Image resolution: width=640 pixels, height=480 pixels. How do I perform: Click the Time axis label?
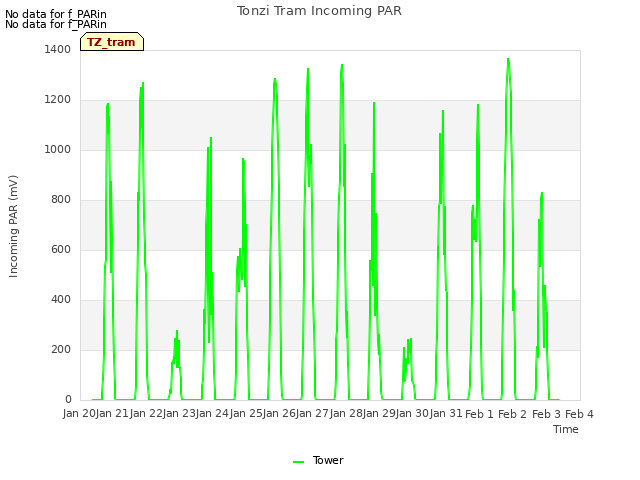(565, 429)
